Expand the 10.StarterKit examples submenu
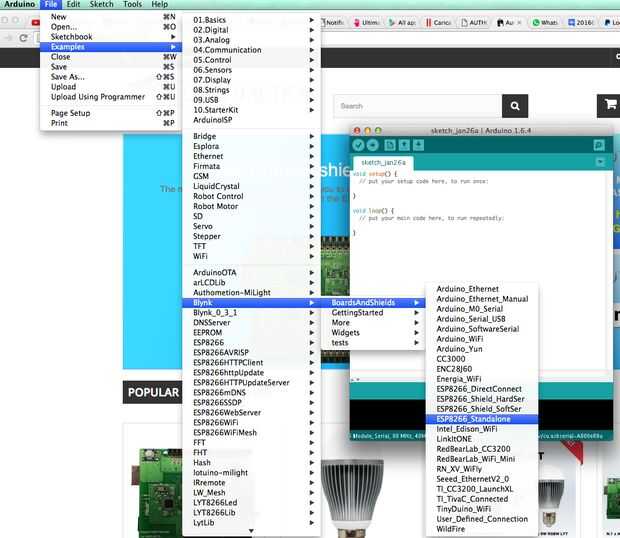This screenshot has width=620, height=538. 251,110
